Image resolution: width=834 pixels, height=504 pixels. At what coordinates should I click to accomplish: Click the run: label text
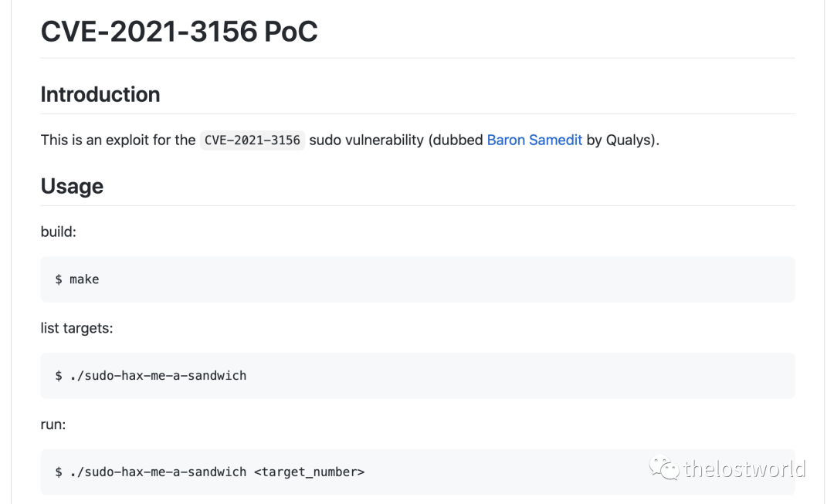pos(53,424)
